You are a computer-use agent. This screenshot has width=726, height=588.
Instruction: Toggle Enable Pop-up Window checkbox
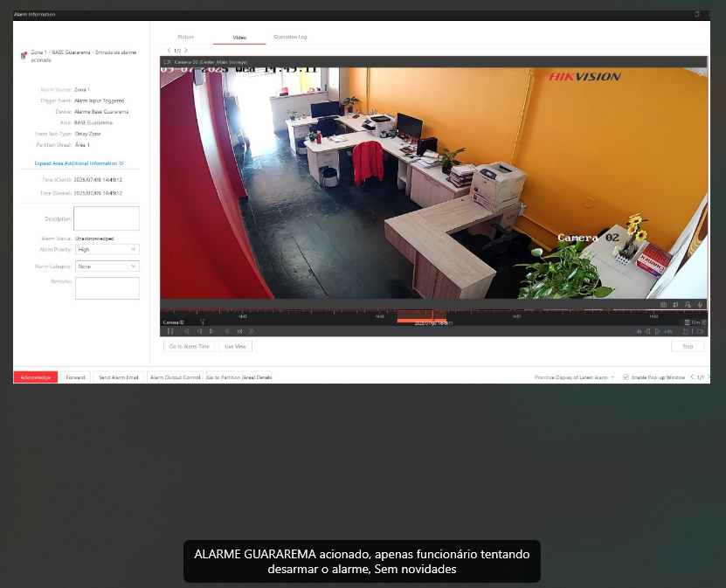pos(626,377)
